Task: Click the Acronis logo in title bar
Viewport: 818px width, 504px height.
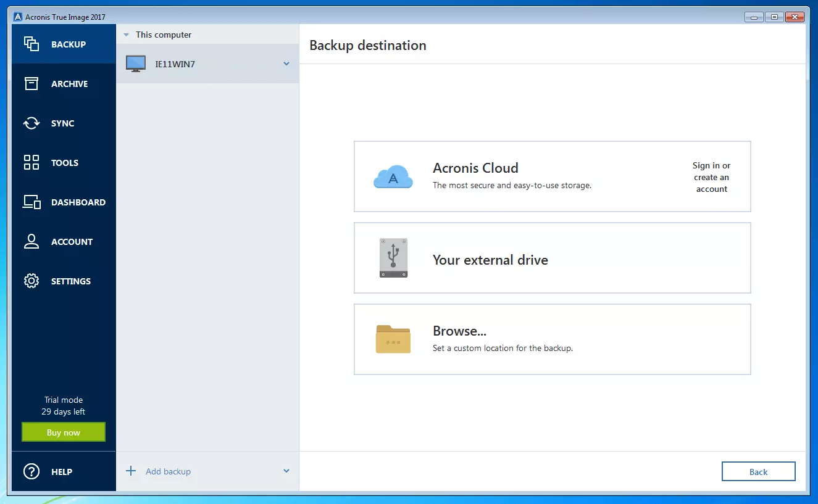Action: pyautogui.click(x=18, y=17)
